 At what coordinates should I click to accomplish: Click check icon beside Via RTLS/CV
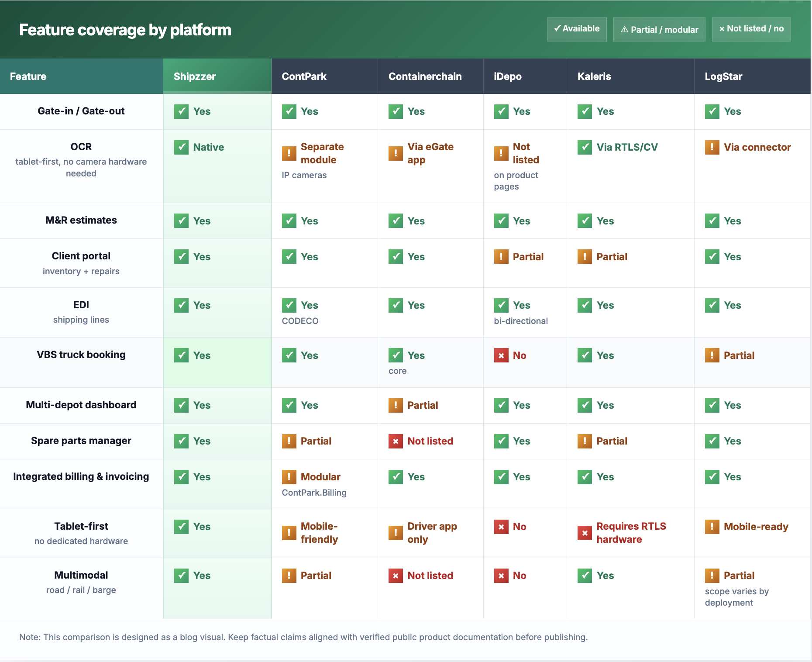[x=585, y=147]
